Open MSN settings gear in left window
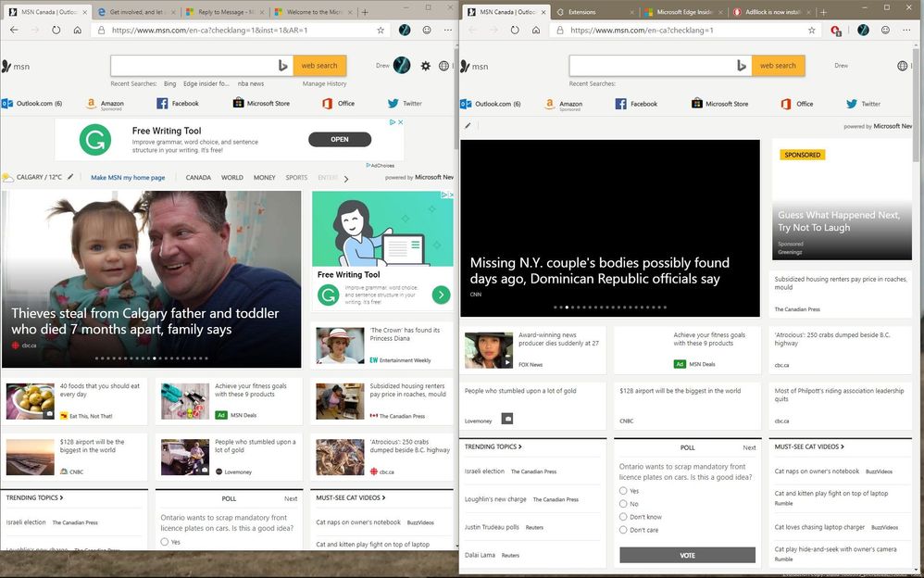 426,66
